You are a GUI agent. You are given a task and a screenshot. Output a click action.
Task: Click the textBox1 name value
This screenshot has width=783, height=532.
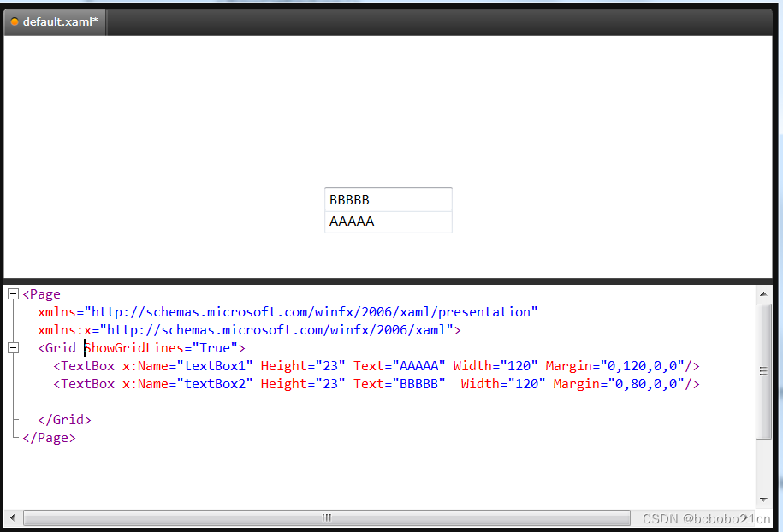click(215, 366)
